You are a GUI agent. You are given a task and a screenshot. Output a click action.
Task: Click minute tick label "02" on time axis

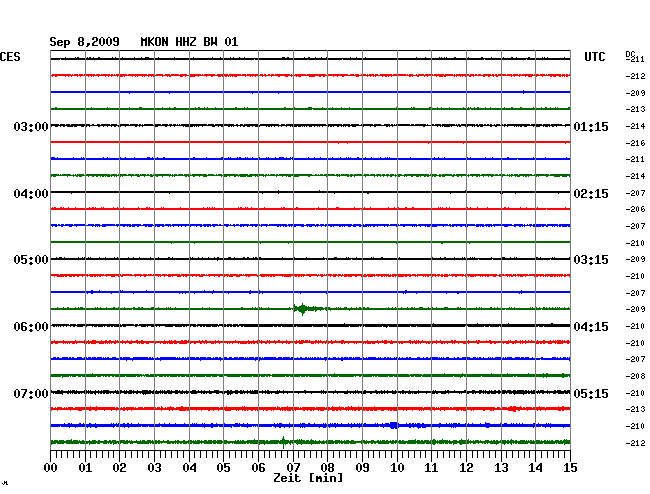point(119,468)
